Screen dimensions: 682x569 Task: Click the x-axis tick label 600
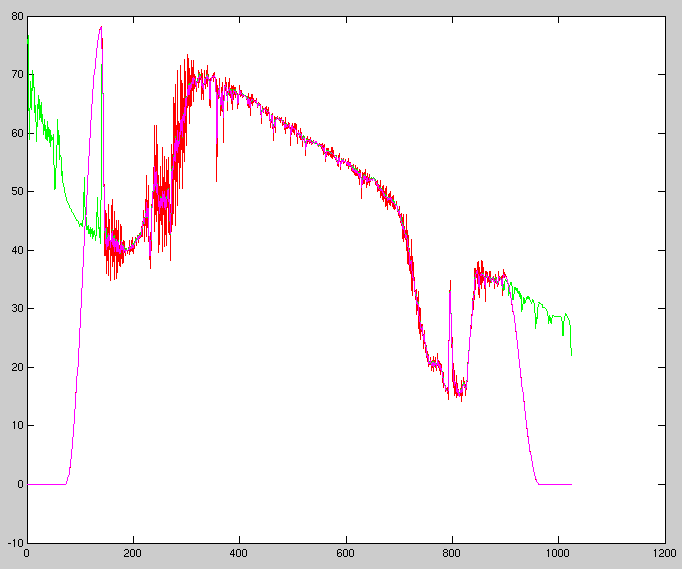(x=345, y=553)
